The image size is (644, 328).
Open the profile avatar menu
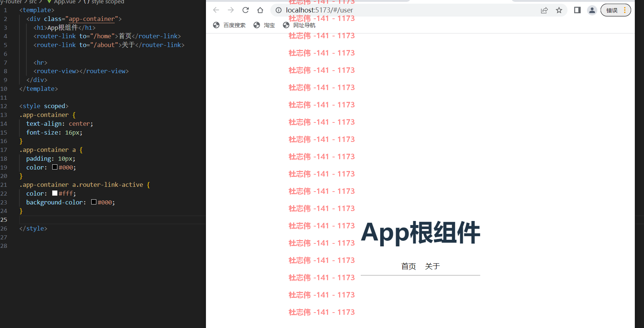click(x=592, y=10)
